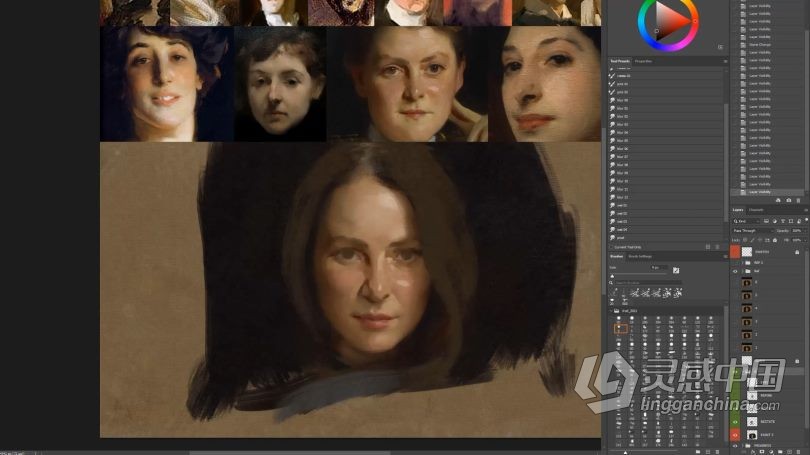Enable the Current Tool Only checkbox

tap(611, 247)
